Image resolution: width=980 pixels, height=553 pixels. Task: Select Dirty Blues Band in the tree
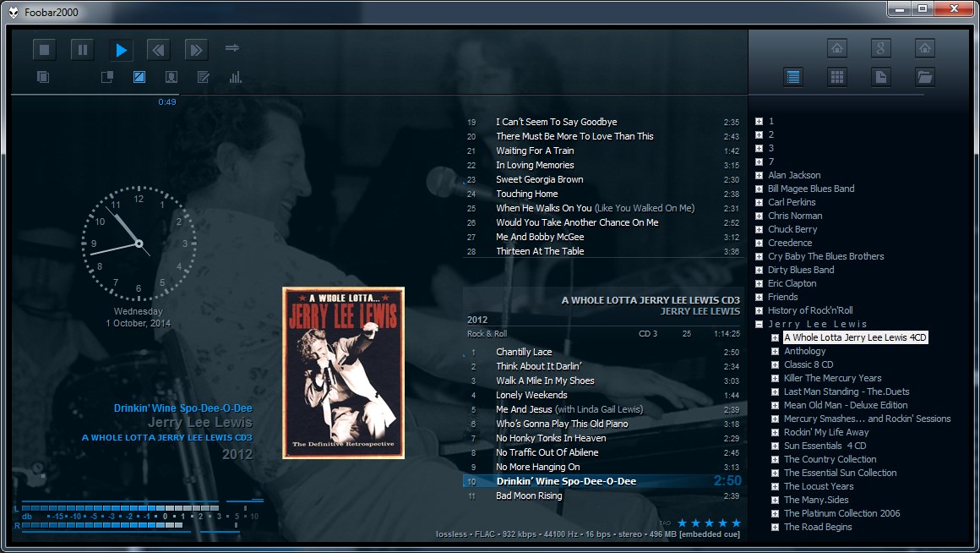(x=801, y=270)
